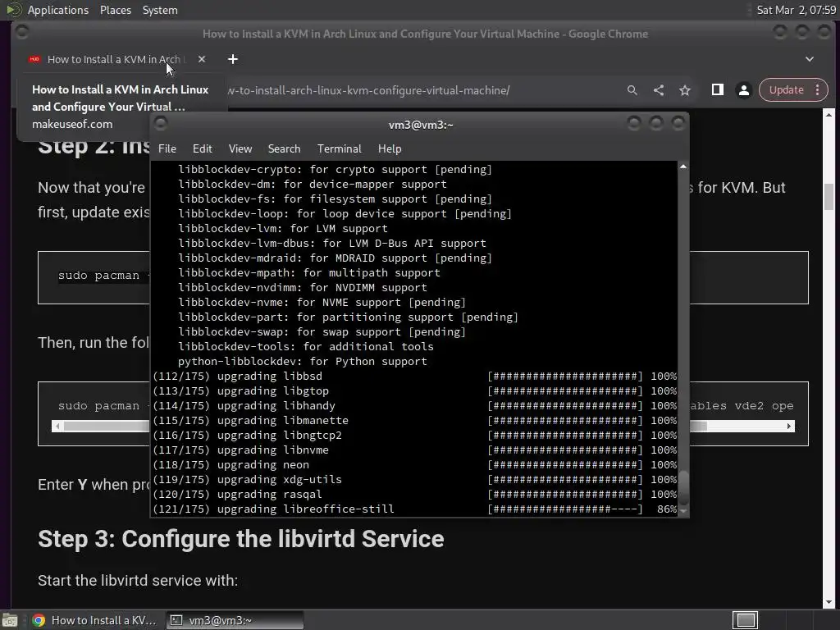The width and height of the screenshot is (840, 630).
Task: Click 'Enter Y when' paragraph text
Action: 94,484
